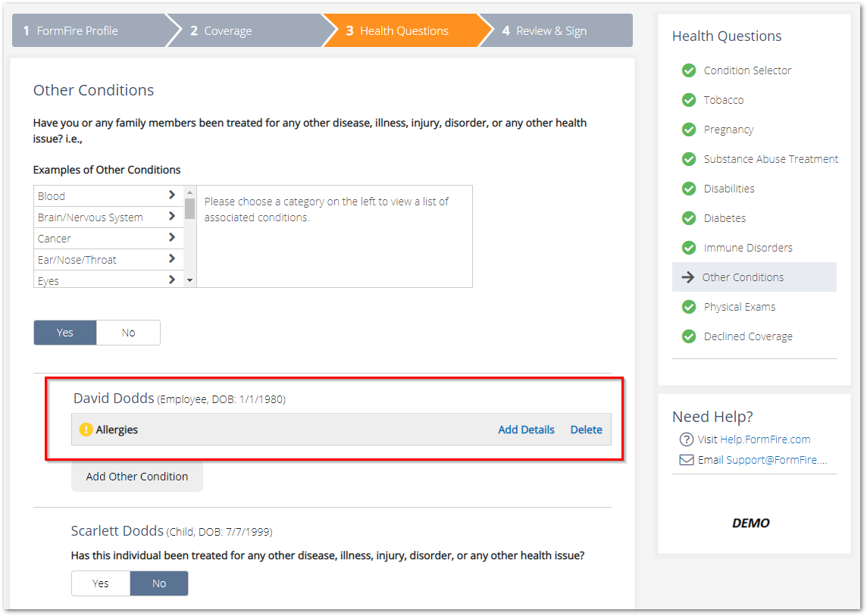Click the category list scrollbar thumb
867x616 pixels.
click(x=189, y=208)
